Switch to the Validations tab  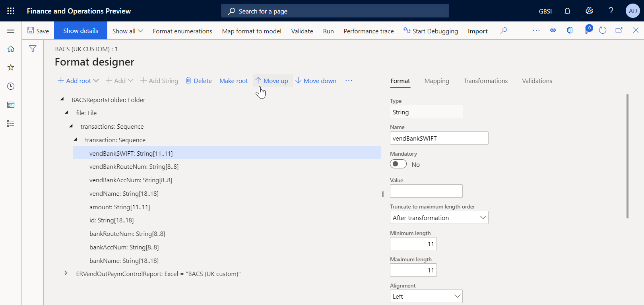(537, 81)
